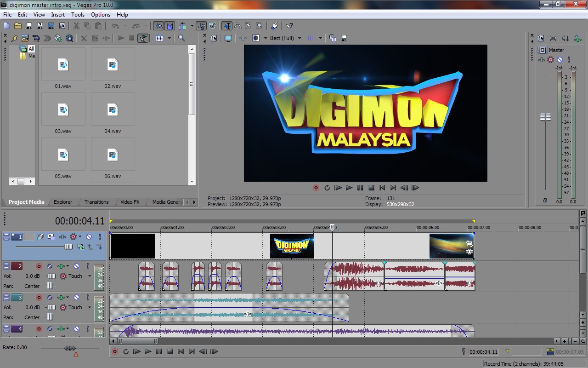
Task: Select the Selection Edit tool
Action: coord(249,26)
